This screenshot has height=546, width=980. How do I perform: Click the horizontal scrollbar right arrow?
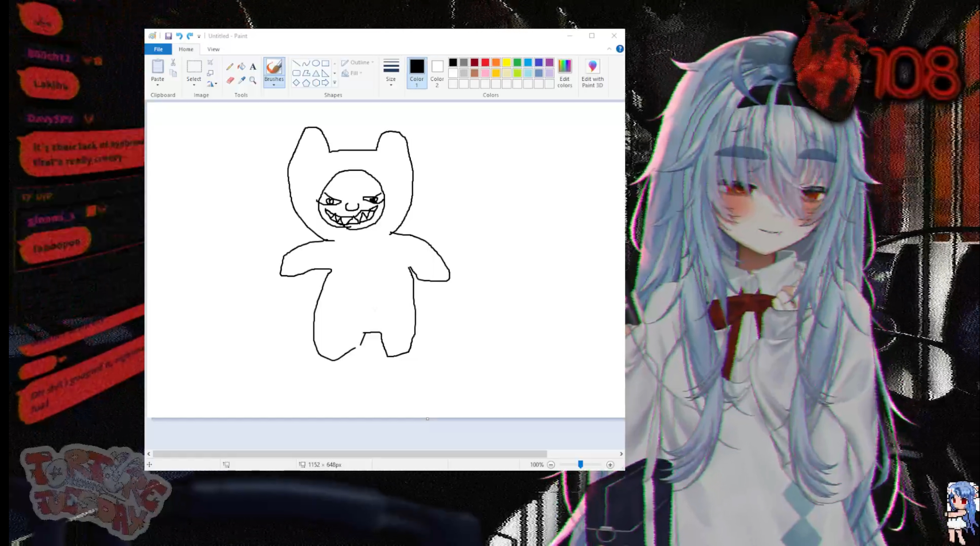click(x=621, y=454)
